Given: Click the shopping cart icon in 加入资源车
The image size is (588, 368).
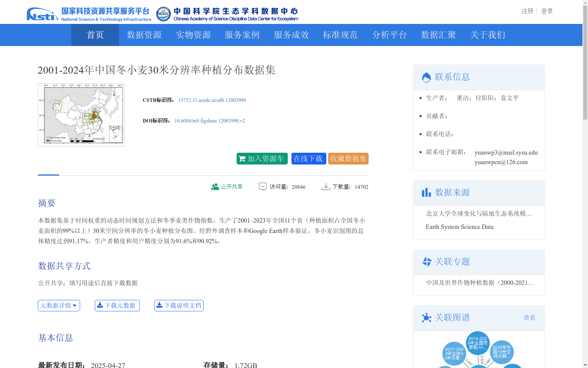Looking at the screenshot, I should (x=242, y=159).
